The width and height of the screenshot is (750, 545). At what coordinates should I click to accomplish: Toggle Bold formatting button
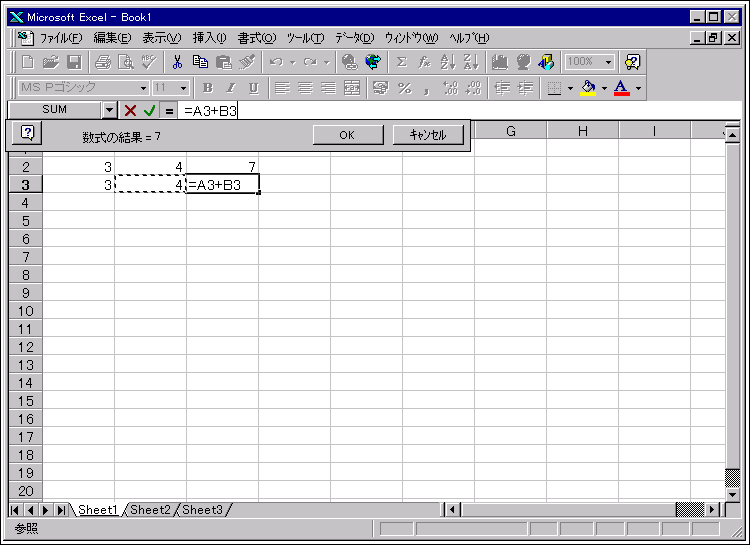[208, 88]
